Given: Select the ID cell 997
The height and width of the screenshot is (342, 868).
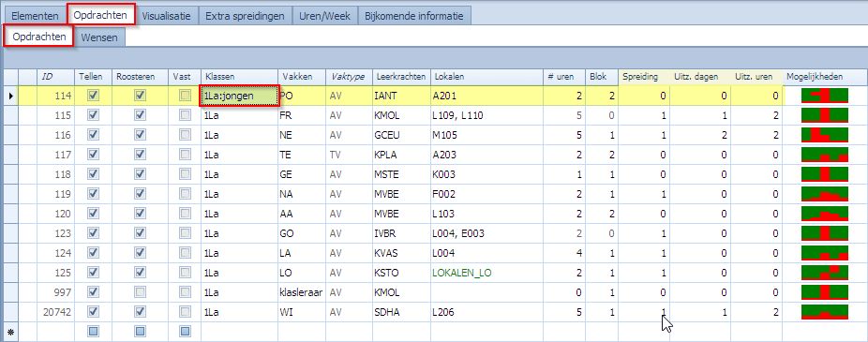Looking at the screenshot, I should pos(56,292).
